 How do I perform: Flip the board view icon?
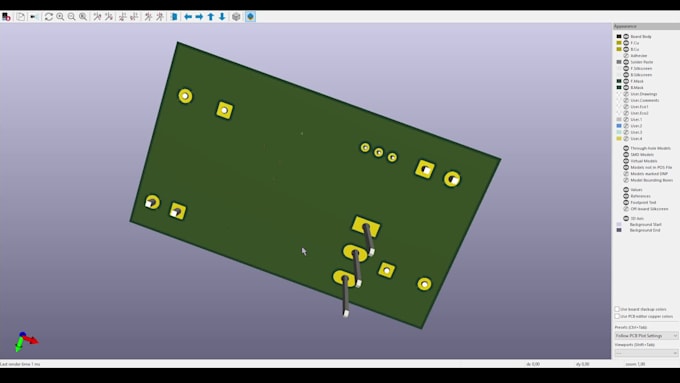click(174, 16)
